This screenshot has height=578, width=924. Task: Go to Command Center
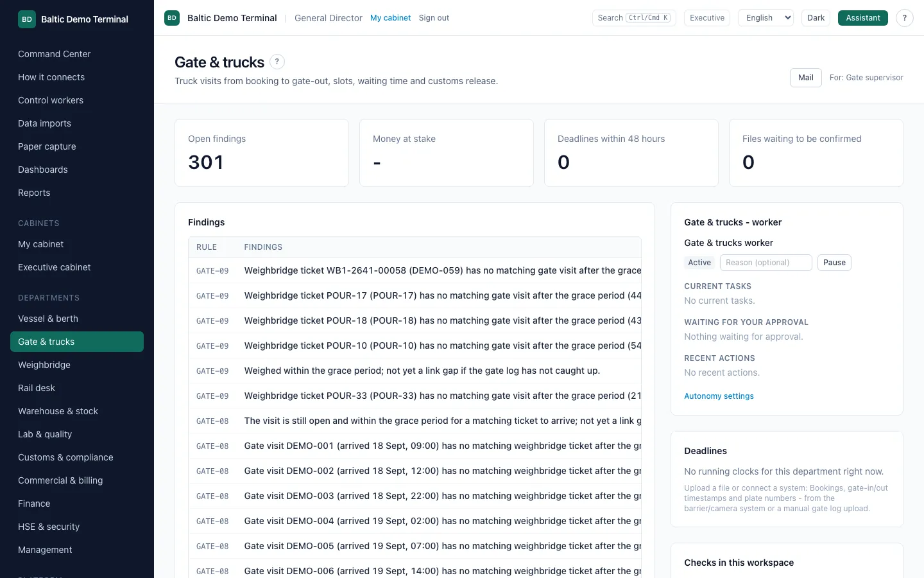[77, 54]
